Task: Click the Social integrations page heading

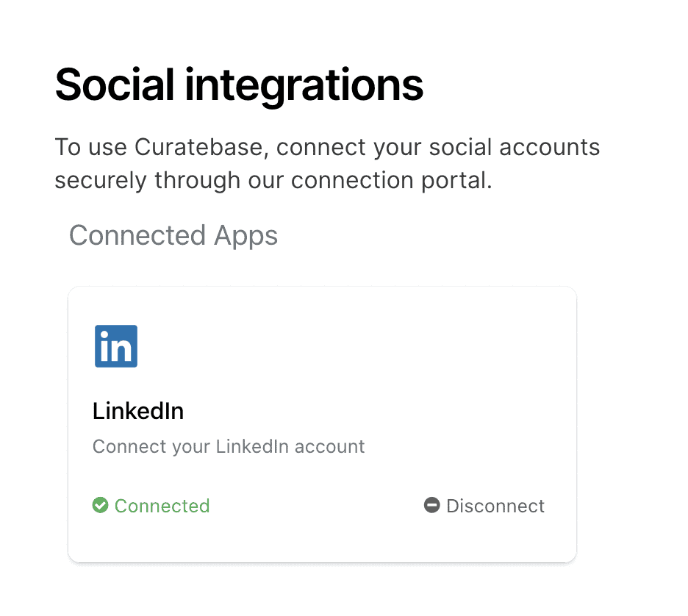Action: coord(239,85)
